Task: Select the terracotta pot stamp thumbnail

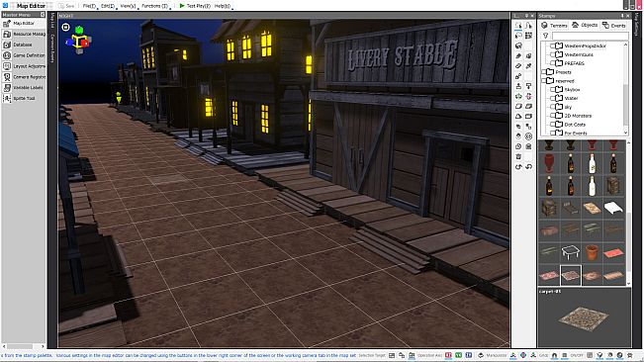Action: 592,252
